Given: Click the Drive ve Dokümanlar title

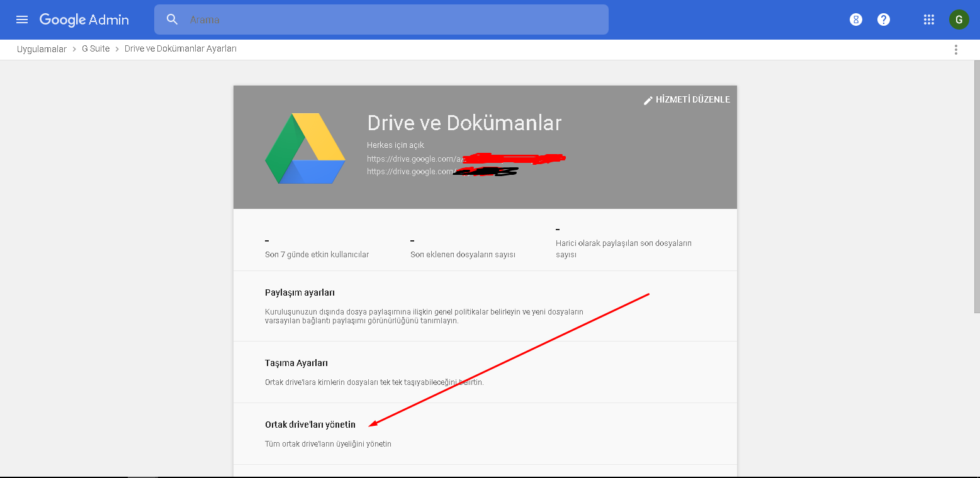Looking at the screenshot, I should [x=465, y=123].
